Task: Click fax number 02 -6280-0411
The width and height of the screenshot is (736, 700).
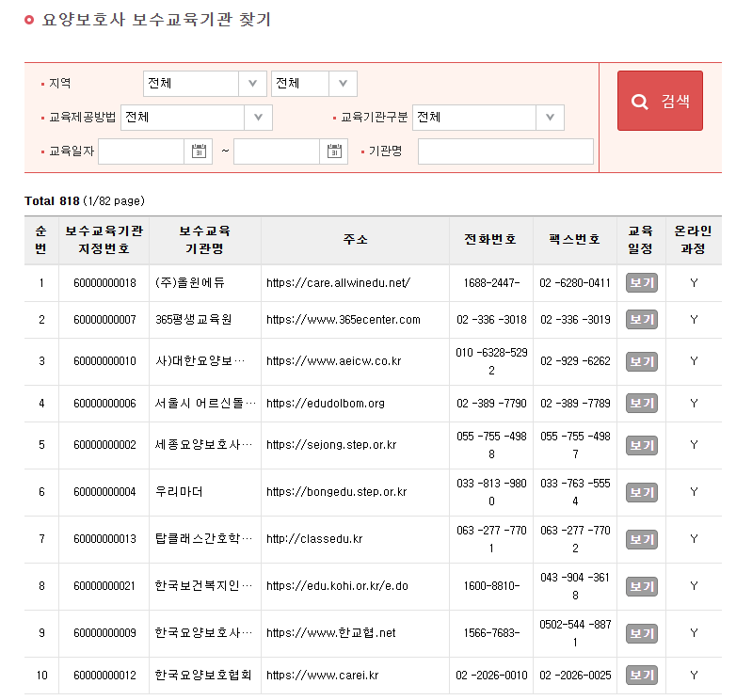Action: 575,283
